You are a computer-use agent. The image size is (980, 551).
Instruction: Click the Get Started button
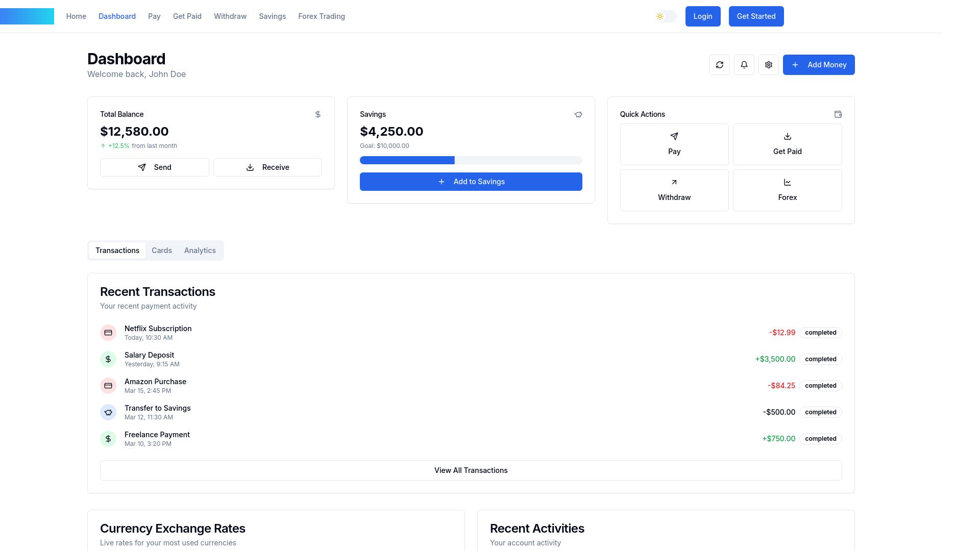pyautogui.click(x=756, y=16)
